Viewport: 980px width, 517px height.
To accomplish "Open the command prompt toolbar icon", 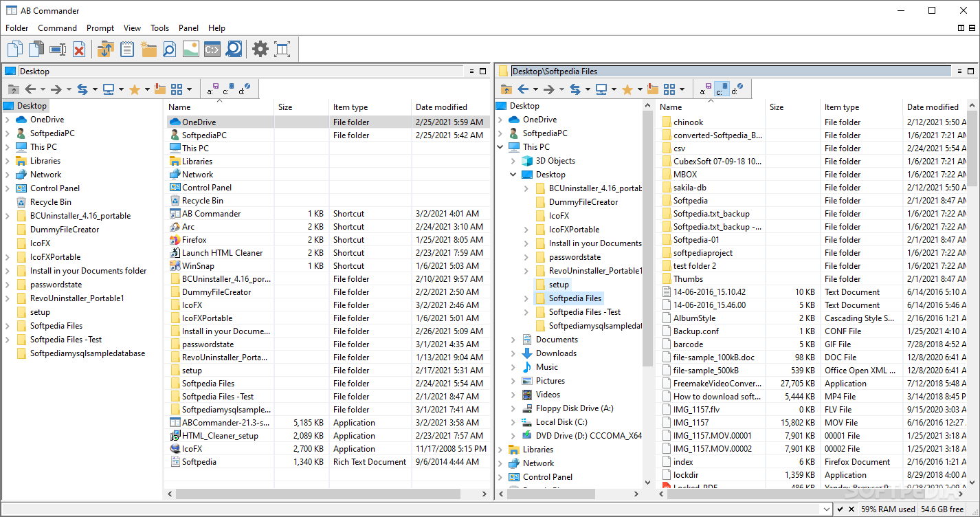I will pyautogui.click(x=212, y=49).
